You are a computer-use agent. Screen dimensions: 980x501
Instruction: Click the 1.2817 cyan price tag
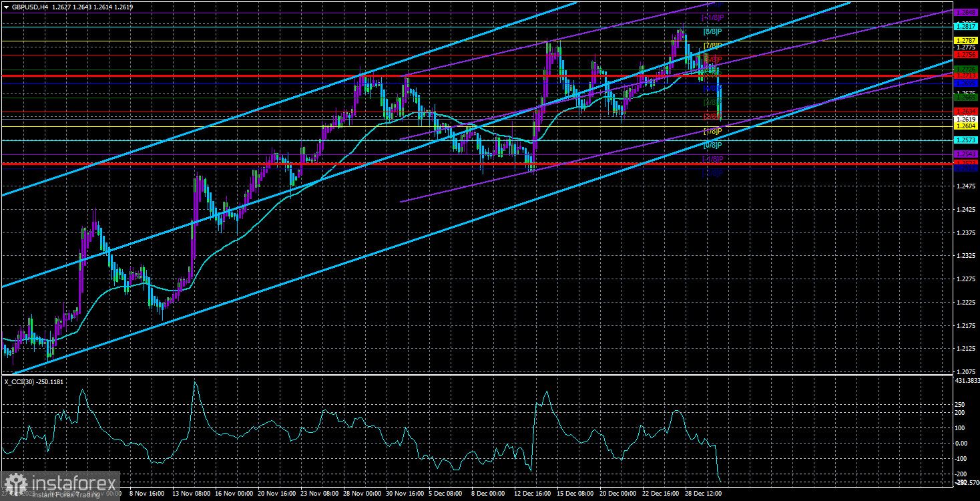[966, 26]
